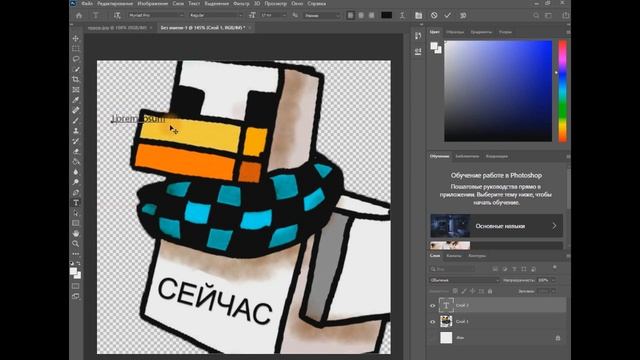Toggle the layer filtering switch
Image resolution: width=640 pixels, height=360 pixels.
(x=555, y=267)
